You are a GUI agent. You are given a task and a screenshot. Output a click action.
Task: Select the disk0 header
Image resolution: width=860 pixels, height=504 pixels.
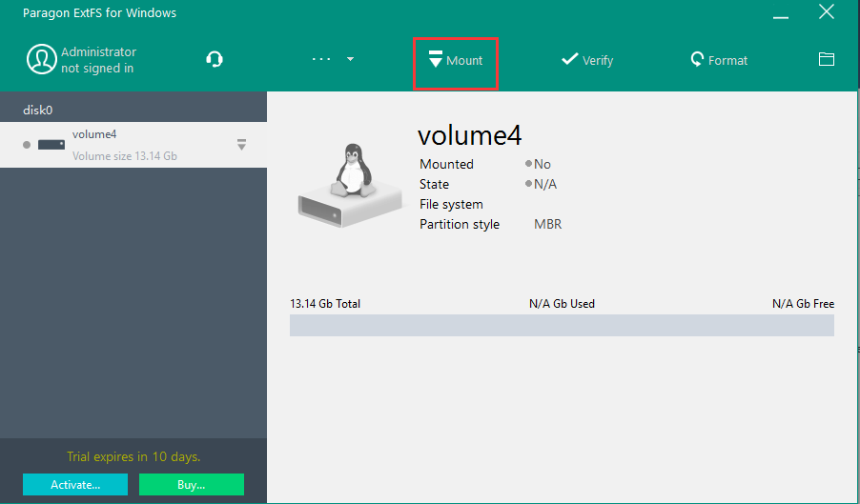pos(133,111)
